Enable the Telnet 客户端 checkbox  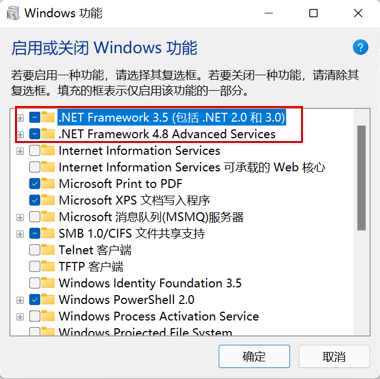[x=35, y=250]
